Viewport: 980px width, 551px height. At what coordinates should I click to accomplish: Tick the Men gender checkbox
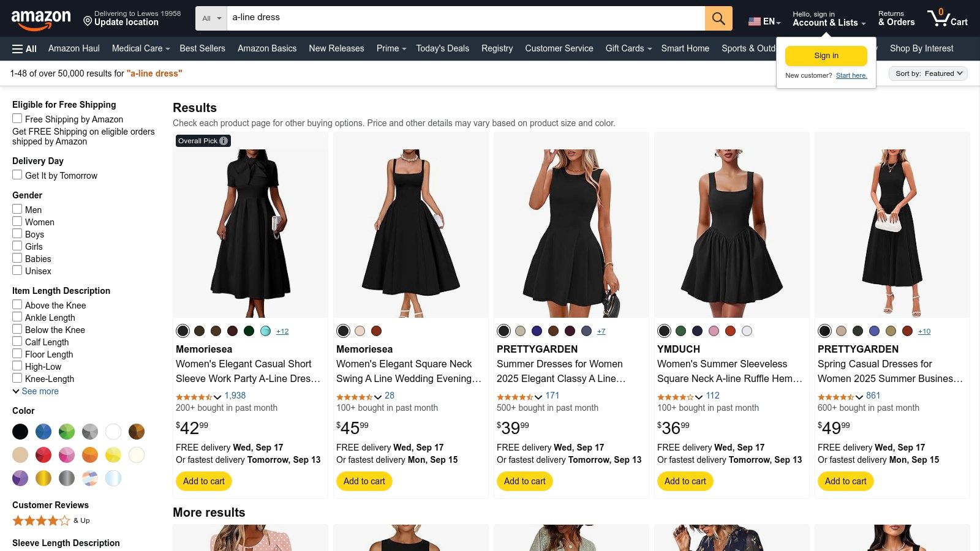(x=17, y=209)
